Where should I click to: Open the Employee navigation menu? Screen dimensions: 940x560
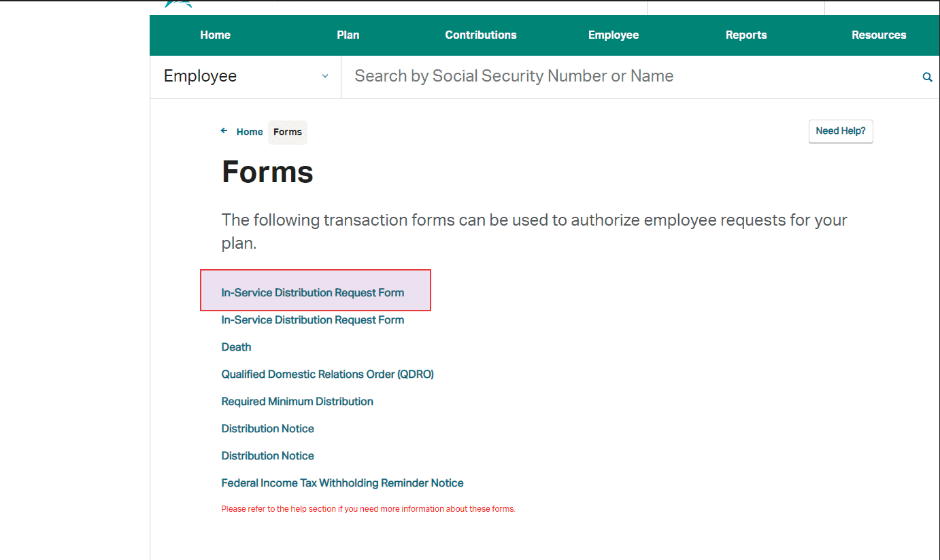pyautogui.click(x=613, y=35)
